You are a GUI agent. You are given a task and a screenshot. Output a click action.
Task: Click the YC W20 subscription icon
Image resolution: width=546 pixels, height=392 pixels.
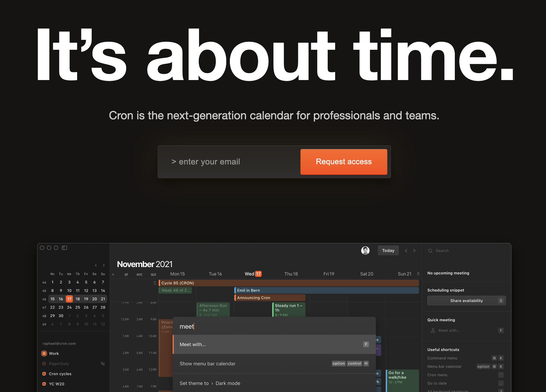(44, 384)
